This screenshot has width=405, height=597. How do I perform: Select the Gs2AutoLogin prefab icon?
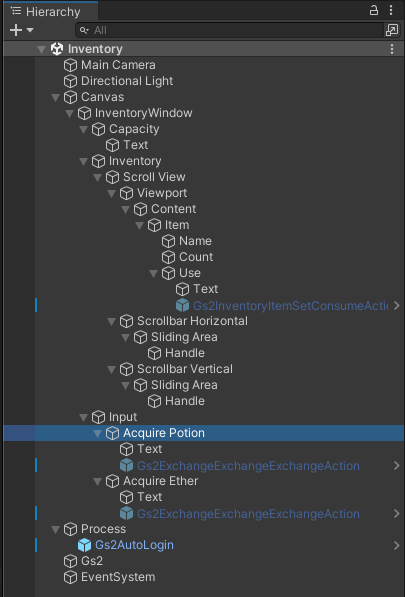coord(85,545)
